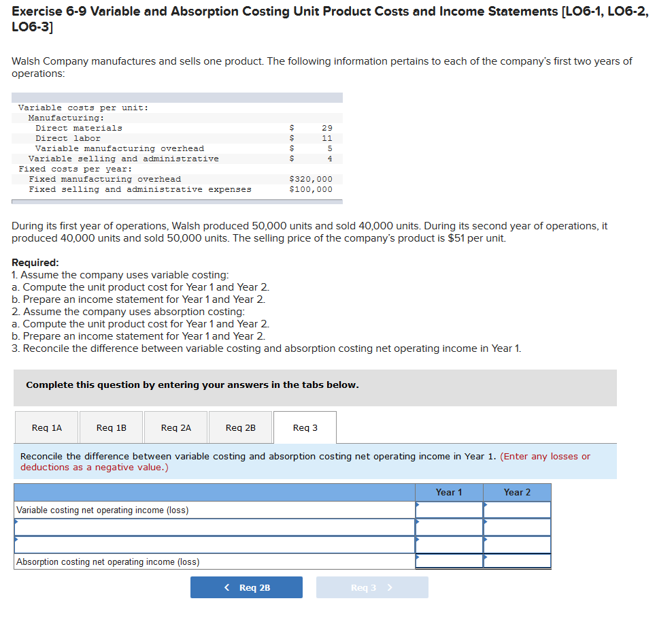
Task: Click the Exercise 6-9 heading
Action: click(x=330, y=19)
